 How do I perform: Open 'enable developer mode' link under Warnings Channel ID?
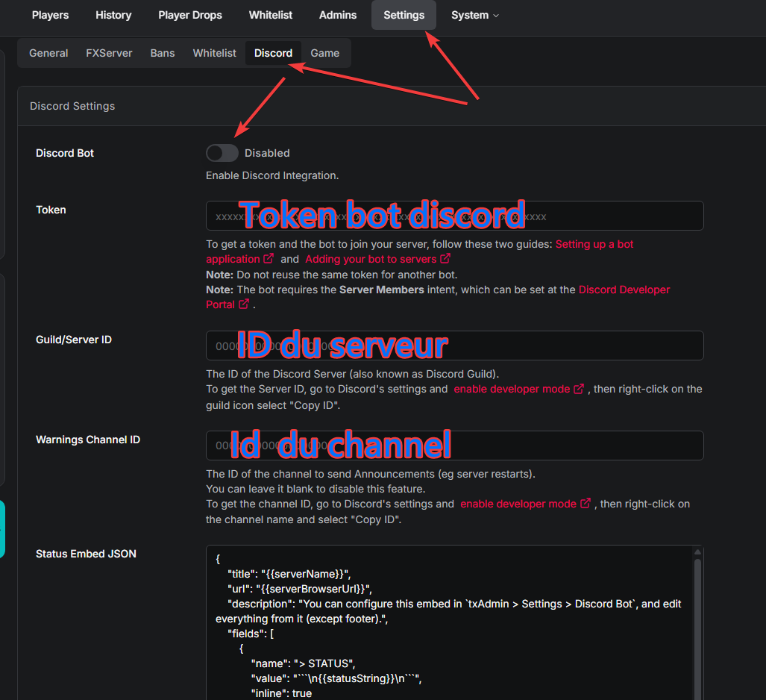click(518, 504)
